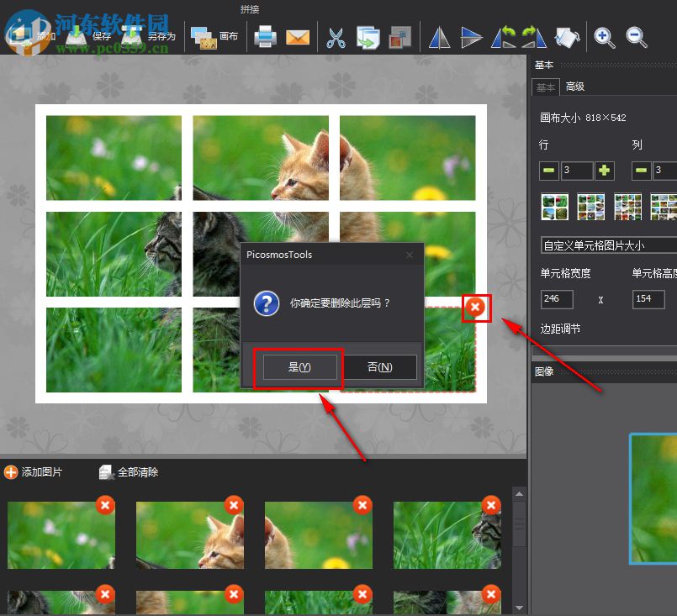Decrease column count with minus button

[641, 171]
